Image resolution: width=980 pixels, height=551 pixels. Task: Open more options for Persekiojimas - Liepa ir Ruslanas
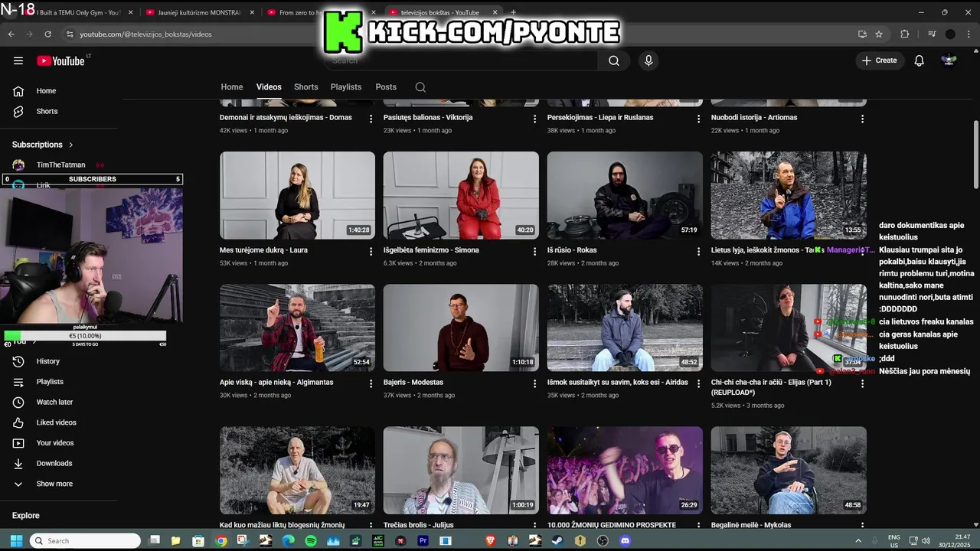click(698, 119)
